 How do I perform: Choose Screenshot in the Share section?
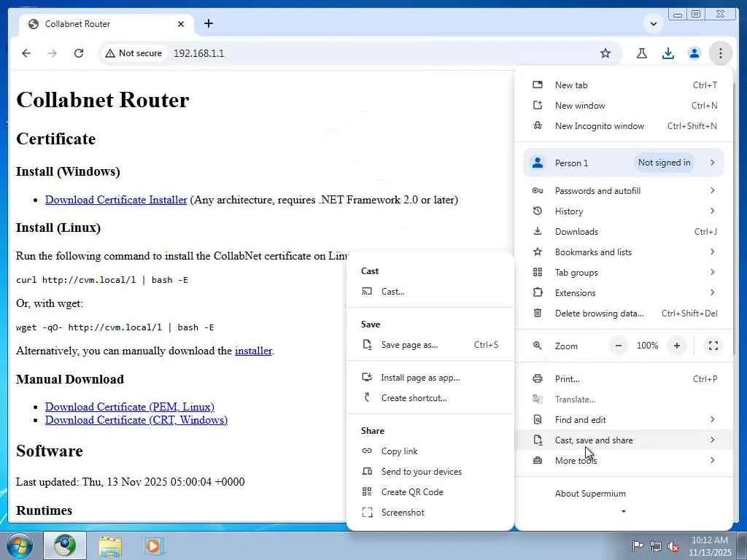click(x=430, y=513)
